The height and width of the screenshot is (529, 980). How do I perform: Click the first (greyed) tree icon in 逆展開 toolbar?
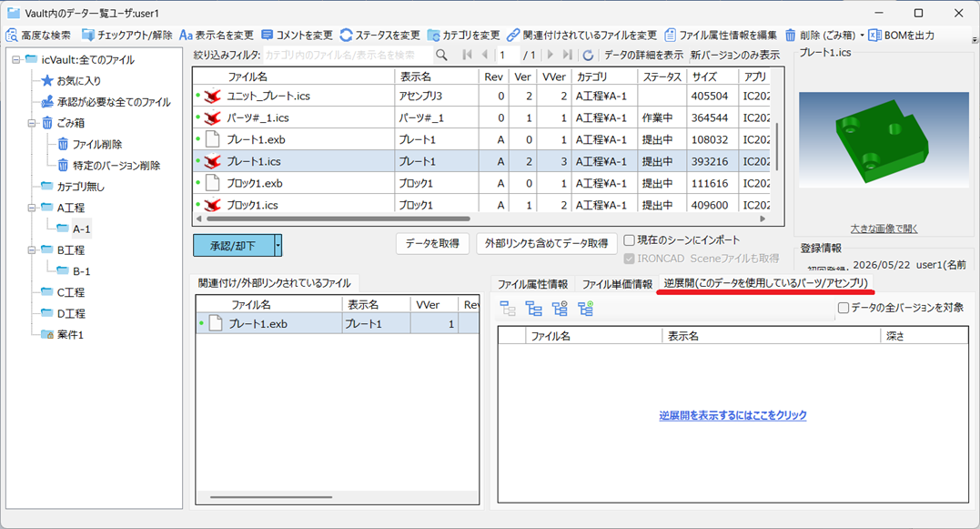tap(508, 309)
